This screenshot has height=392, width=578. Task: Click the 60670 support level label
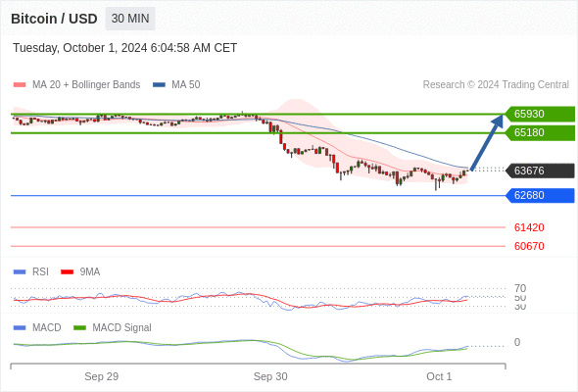529,246
